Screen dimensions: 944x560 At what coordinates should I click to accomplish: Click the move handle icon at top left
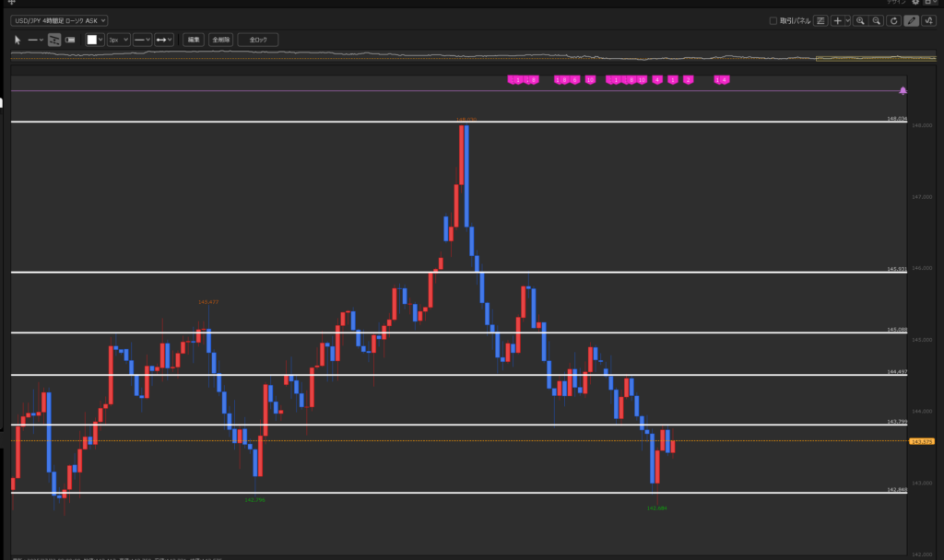pyautogui.click(x=11, y=3)
